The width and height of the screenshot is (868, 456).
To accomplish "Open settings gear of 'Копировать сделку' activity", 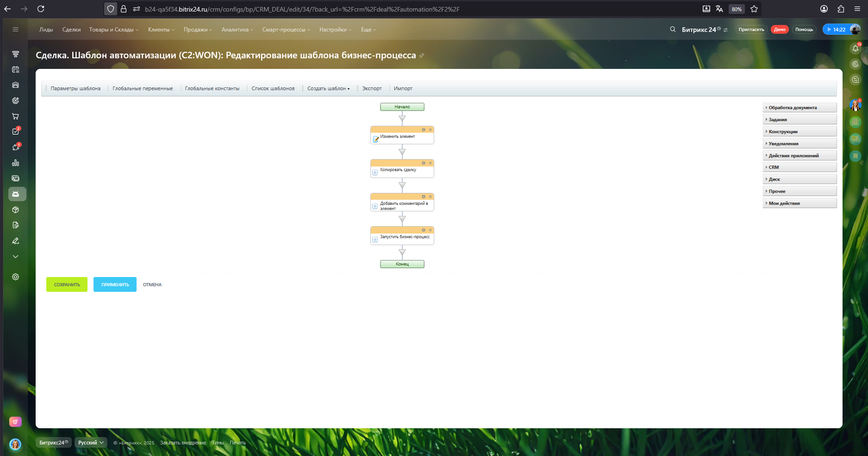I will (424, 163).
